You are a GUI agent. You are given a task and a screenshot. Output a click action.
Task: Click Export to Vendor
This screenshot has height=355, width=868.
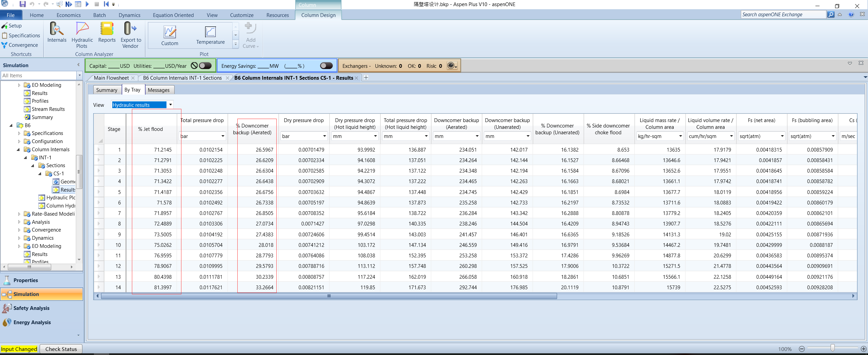[x=131, y=35]
